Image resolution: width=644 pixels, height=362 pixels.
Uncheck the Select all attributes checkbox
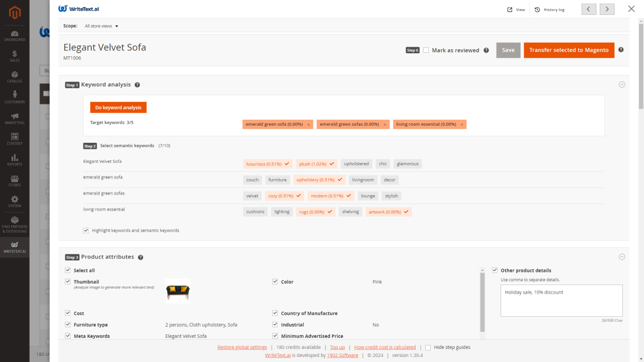point(68,270)
